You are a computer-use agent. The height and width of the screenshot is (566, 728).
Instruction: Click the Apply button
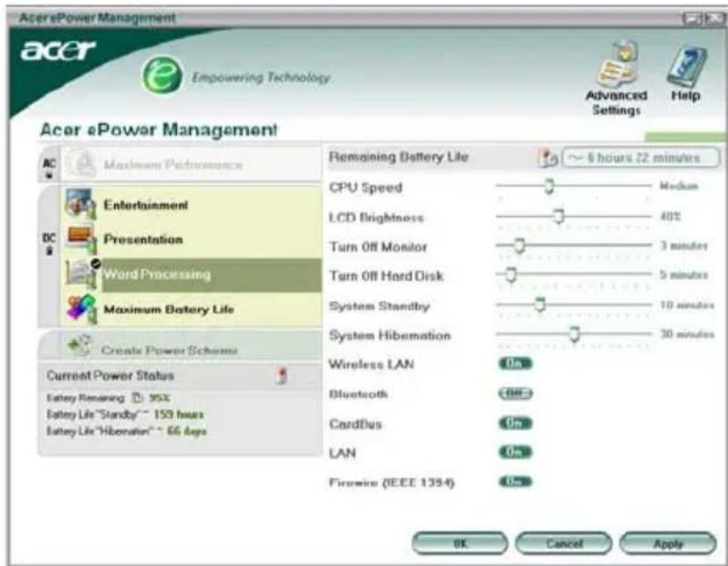tap(668, 543)
